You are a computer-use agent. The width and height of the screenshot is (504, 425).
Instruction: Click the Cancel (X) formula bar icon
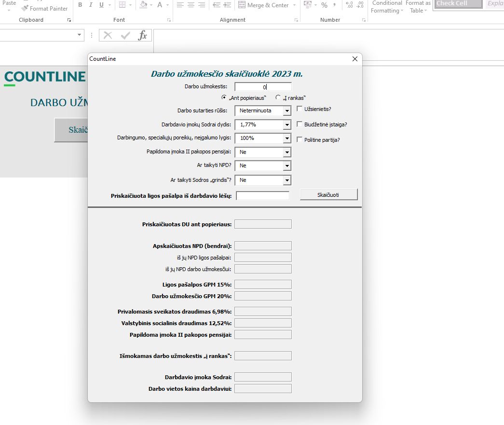108,35
